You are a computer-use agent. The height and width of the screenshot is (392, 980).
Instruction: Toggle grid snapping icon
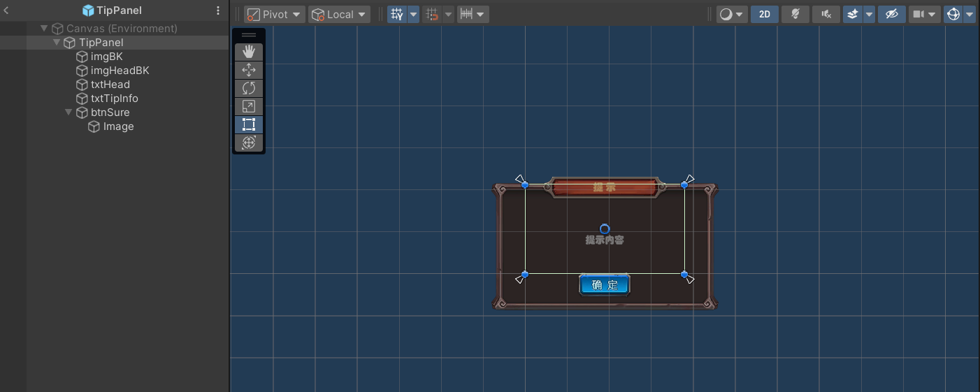point(432,15)
